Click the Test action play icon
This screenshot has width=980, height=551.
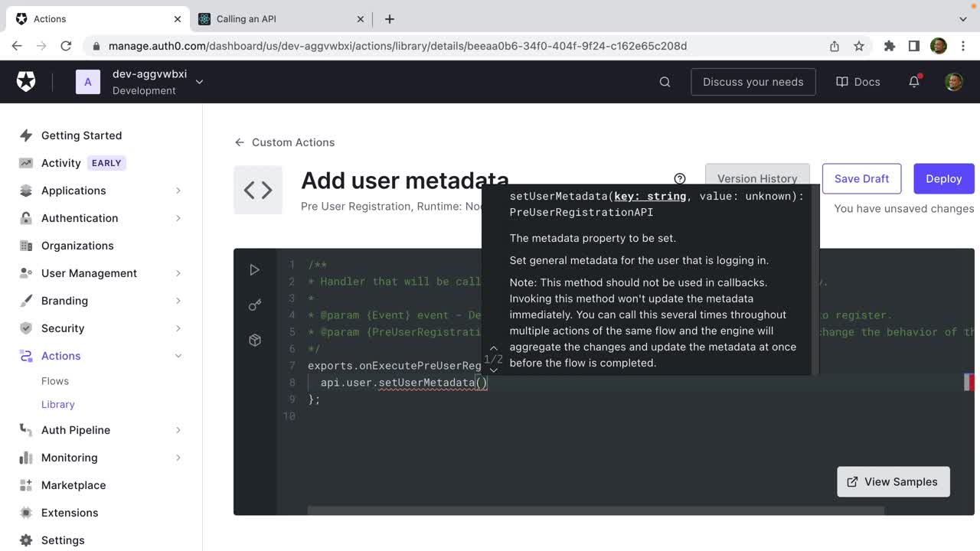pos(255,270)
